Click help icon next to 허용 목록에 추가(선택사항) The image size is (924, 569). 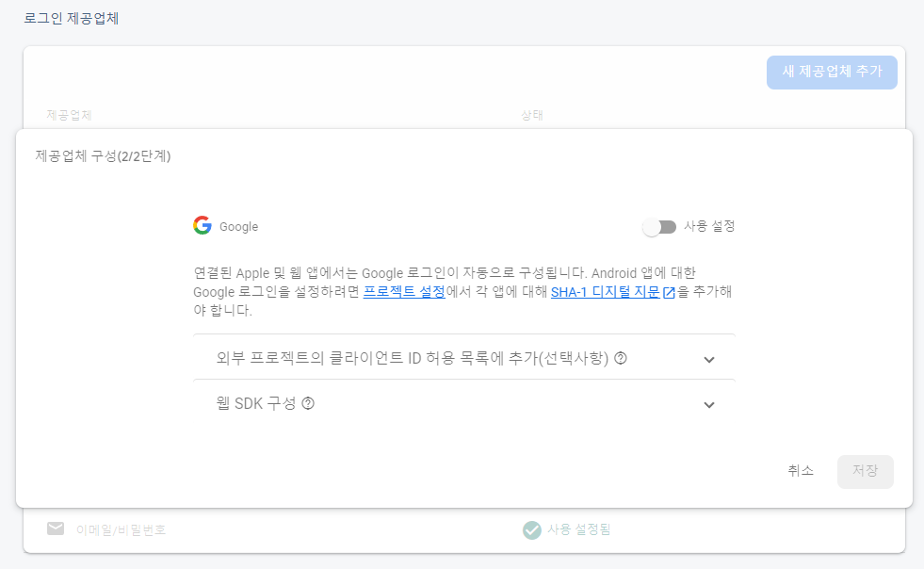621,358
